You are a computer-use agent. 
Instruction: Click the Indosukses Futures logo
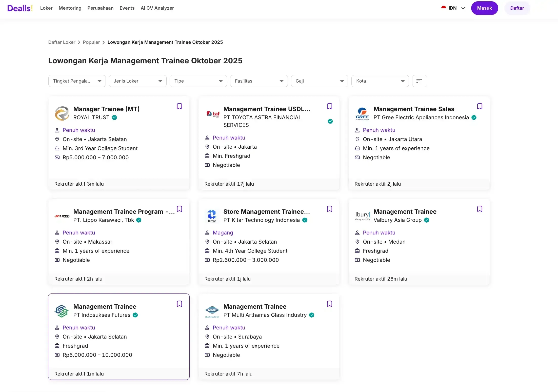62,311
